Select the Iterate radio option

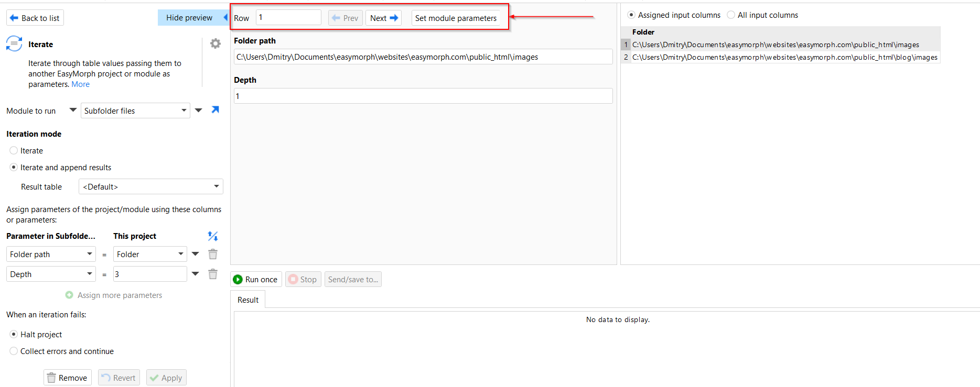tap(14, 151)
